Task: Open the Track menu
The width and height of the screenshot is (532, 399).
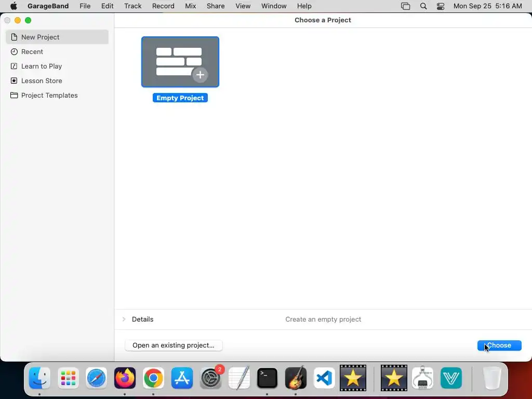Action: tap(132, 6)
